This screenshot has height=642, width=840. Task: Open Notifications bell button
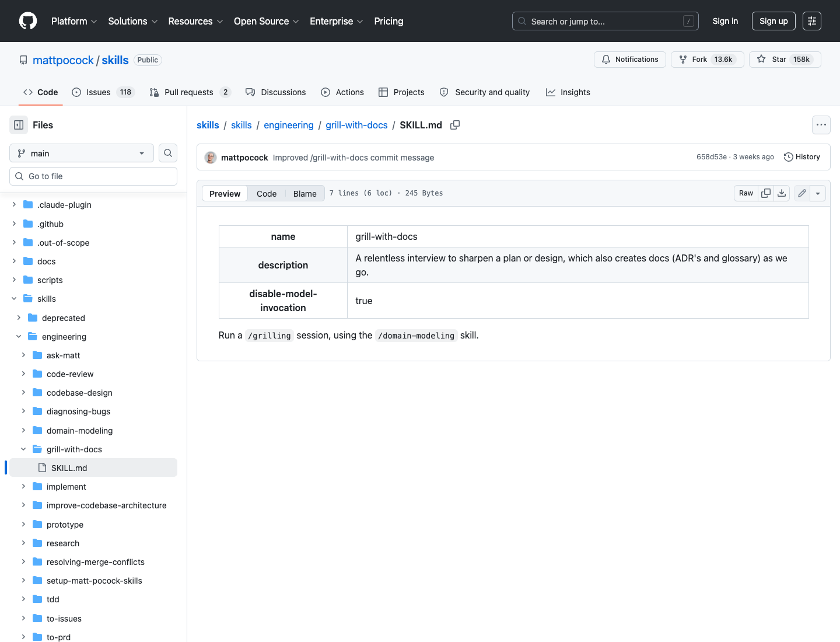[x=630, y=60]
